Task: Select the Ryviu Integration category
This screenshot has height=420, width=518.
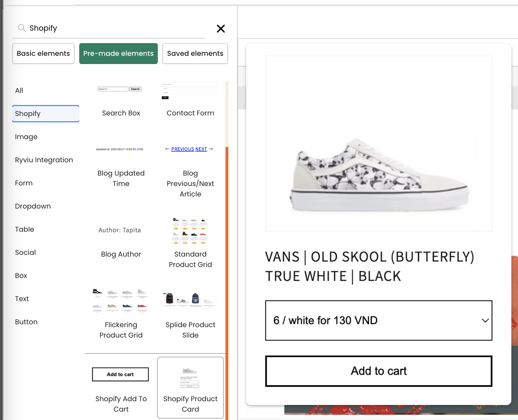Action: coord(44,160)
